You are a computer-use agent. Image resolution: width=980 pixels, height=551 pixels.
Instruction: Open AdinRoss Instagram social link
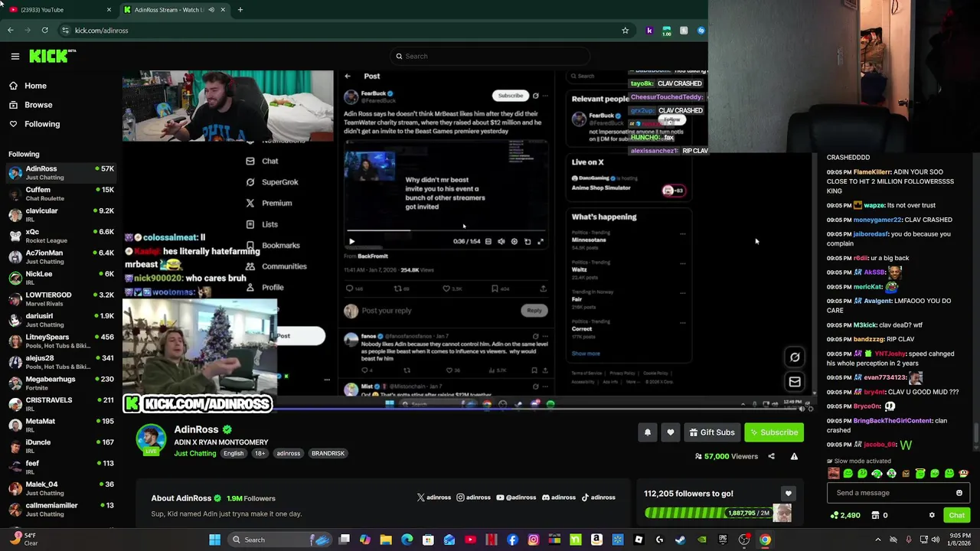click(473, 497)
